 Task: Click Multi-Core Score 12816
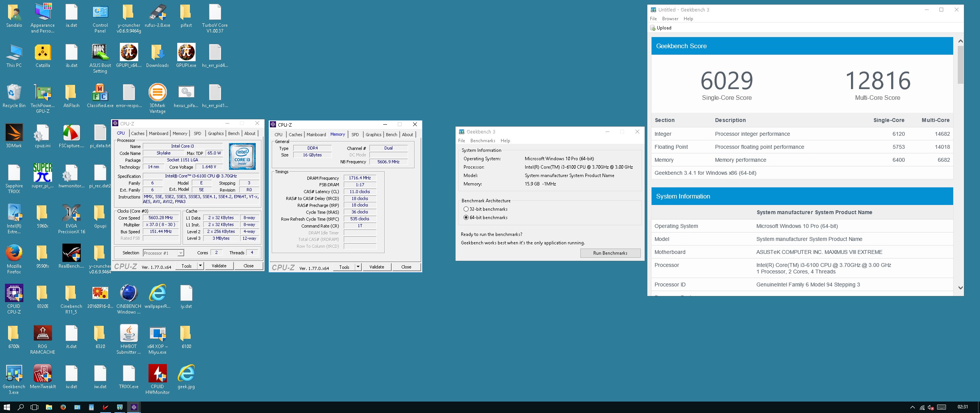[x=877, y=81]
